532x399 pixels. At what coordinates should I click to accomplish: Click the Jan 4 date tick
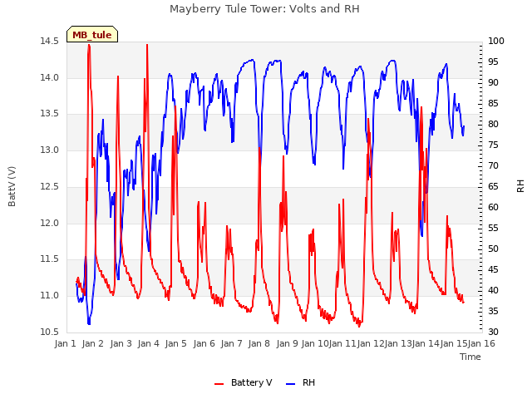pyautogui.click(x=148, y=343)
